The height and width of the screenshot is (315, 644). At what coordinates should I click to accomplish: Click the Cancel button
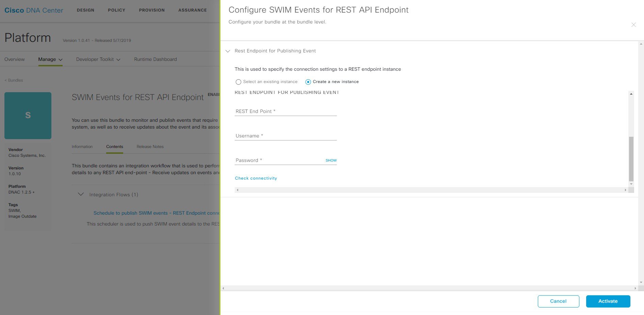coord(558,301)
